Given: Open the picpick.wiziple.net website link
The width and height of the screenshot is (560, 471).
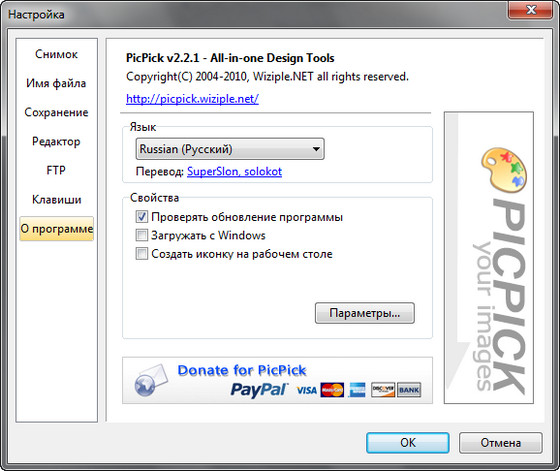Looking at the screenshot, I should tap(192, 99).
